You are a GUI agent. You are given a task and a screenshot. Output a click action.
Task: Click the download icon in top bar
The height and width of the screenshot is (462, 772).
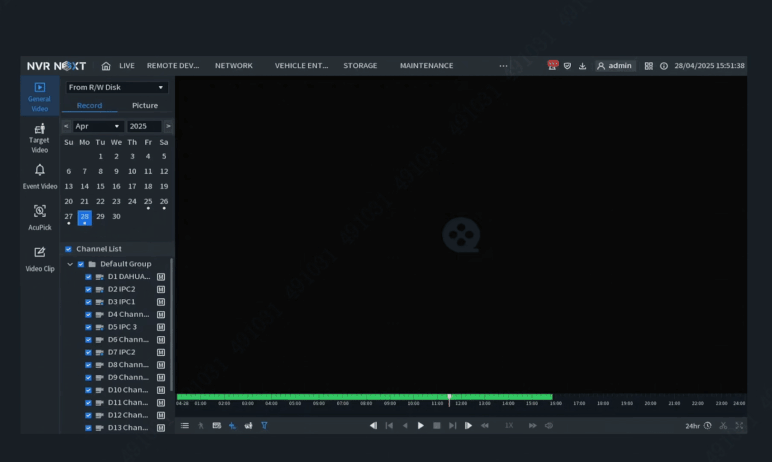(x=582, y=66)
